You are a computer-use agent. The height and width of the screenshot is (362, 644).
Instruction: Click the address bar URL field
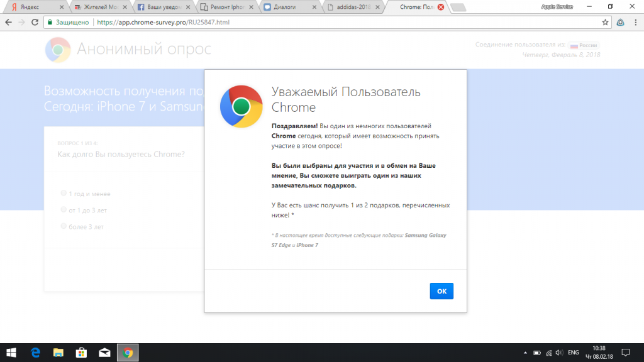(327, 22)
